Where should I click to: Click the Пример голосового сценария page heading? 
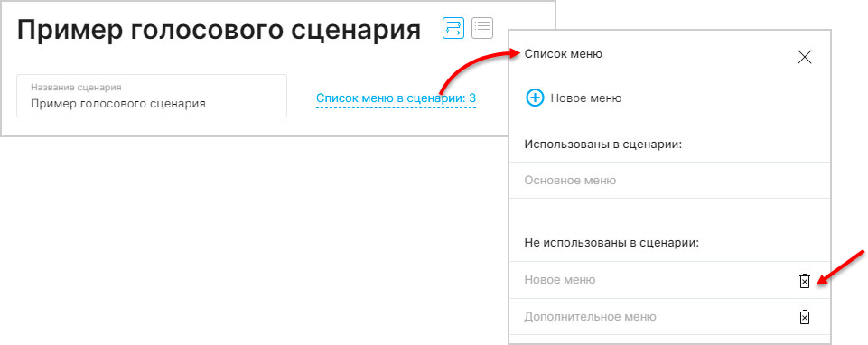click(x=219, y=29)
